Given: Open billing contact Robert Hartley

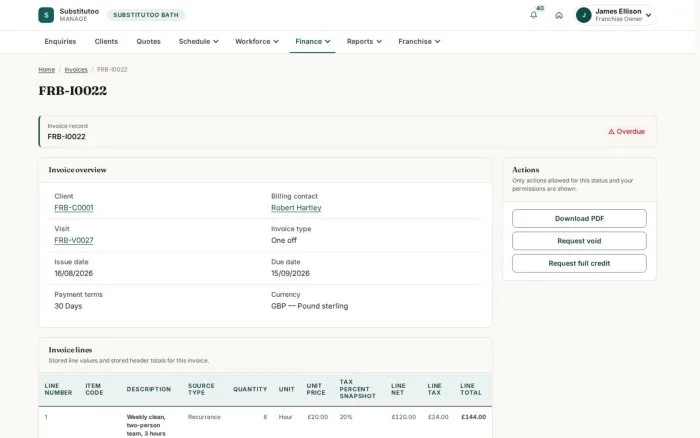Looking at the screenshot, I should [296, 208].
